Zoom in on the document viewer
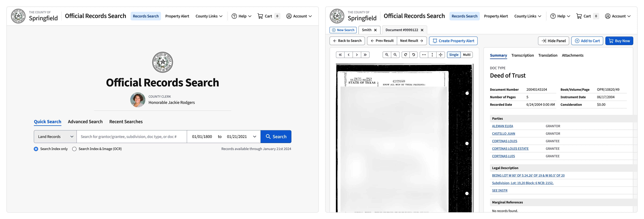Viewport: 644px width, 219px height. click(x=387, y=55)
